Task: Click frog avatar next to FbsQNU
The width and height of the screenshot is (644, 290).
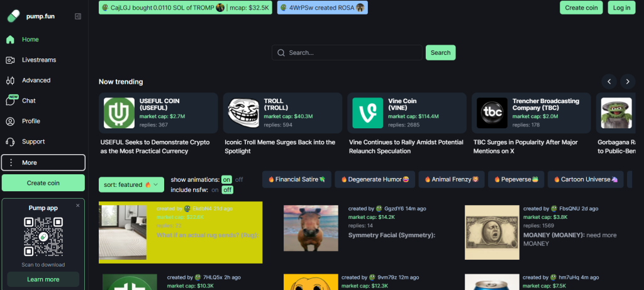Action: pyautogui.click(x=554, y=209)
